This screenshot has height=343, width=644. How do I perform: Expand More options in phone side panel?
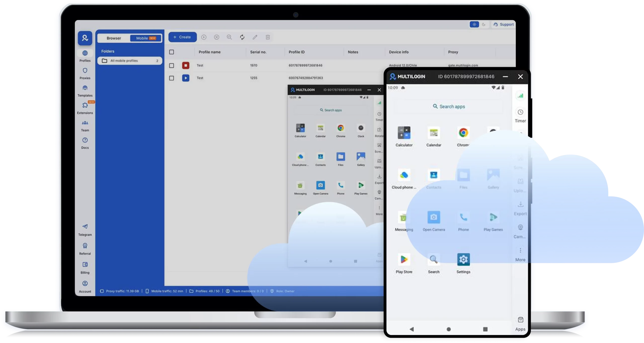(520, 253)
